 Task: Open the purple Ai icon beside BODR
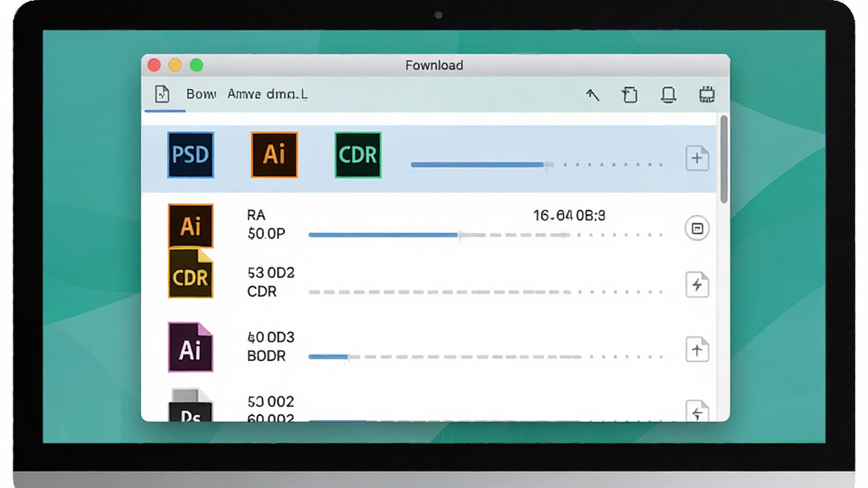point(191,347)
